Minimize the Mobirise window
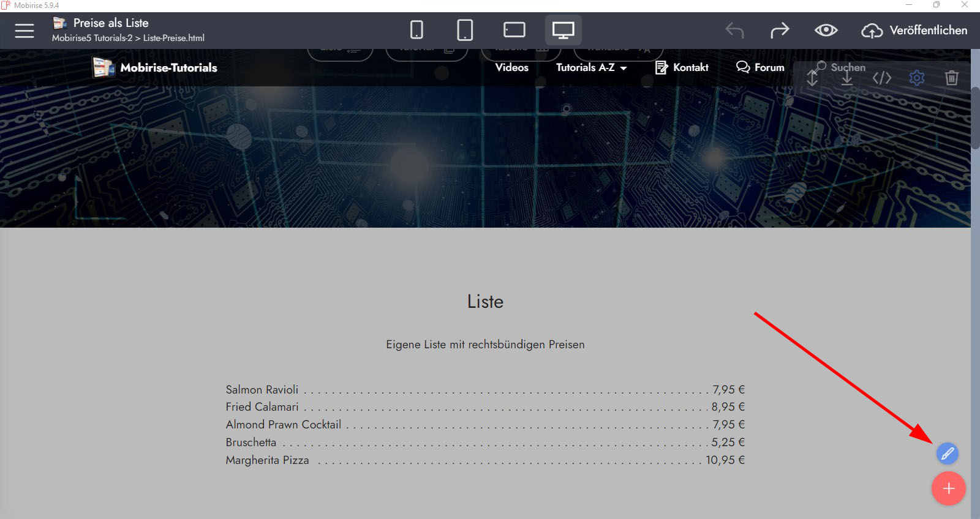 point(909,5)
